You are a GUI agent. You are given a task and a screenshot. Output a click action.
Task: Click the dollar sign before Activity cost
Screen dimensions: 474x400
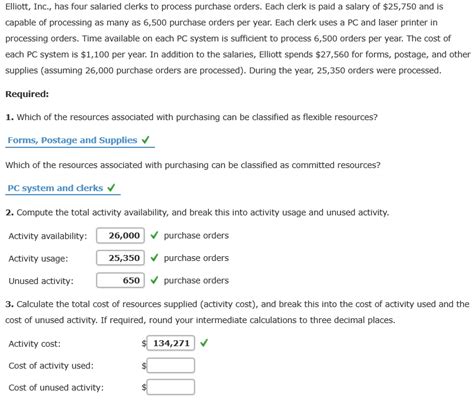144,343
